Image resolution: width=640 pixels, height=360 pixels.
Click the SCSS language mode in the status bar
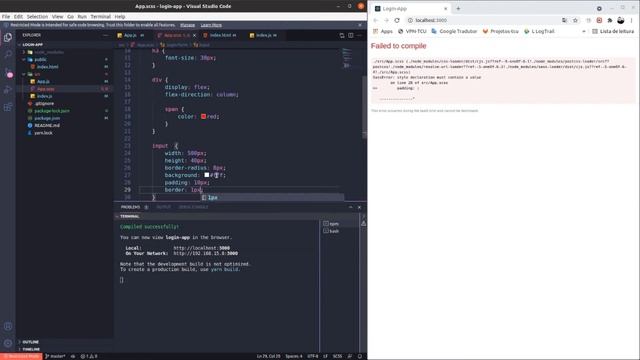coord(337,356)
